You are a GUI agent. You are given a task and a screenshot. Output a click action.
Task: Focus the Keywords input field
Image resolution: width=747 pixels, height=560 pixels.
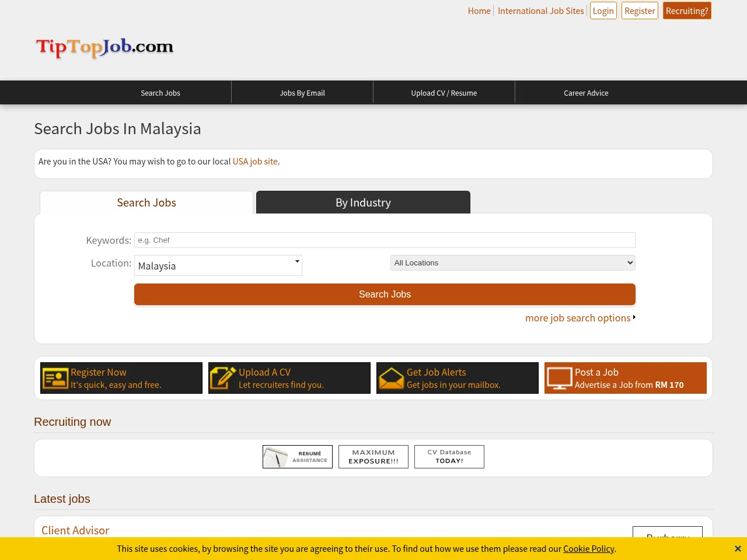[x=385, y=240]
